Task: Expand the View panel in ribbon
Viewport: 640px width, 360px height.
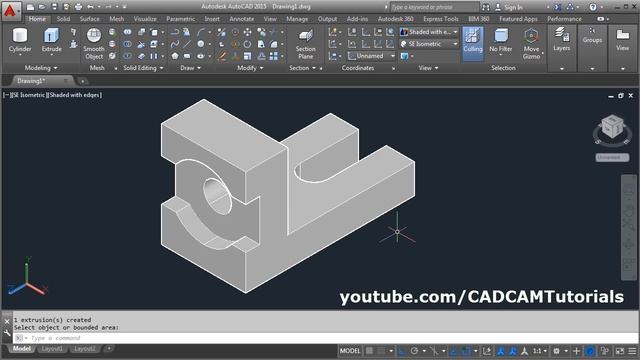Action: pyautogui.click(x=428, y=68)
